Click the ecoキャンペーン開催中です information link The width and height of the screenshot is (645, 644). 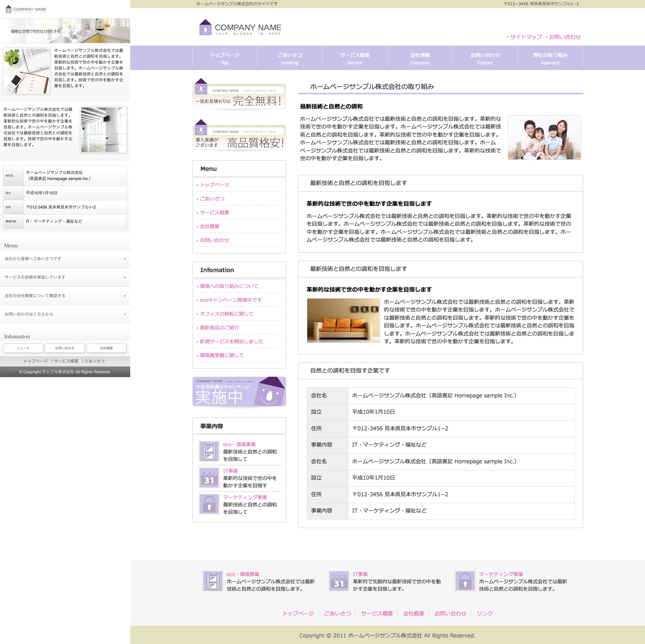(231, 300)
